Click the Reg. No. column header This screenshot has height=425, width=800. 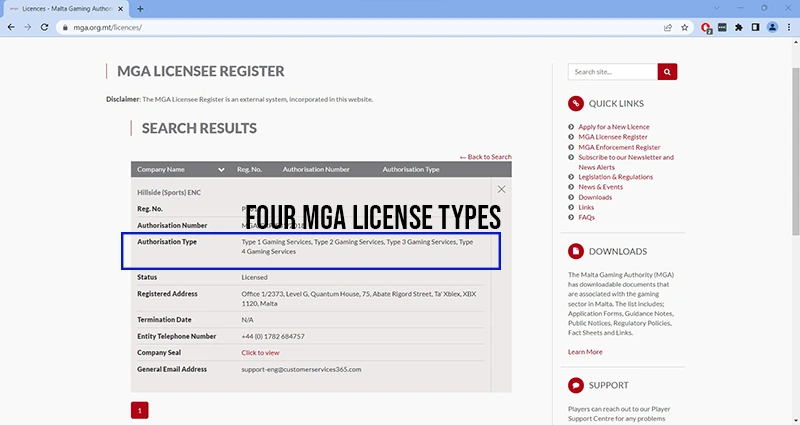249,169
